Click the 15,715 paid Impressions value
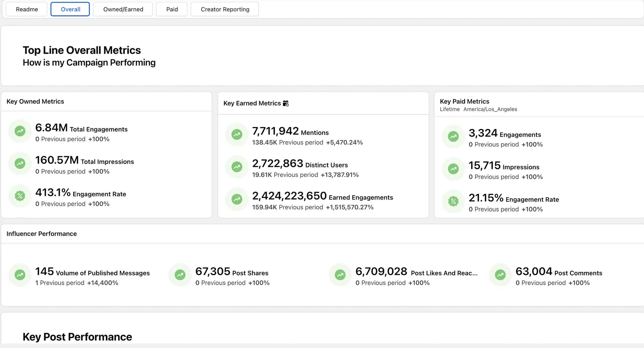 click(485, 165)
